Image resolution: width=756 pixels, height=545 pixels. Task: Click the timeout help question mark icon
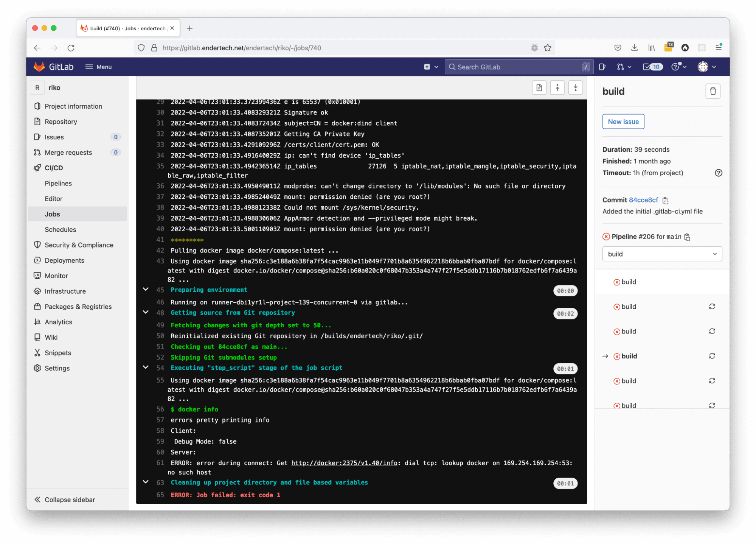pyautogui.click(x=718, y=173)
